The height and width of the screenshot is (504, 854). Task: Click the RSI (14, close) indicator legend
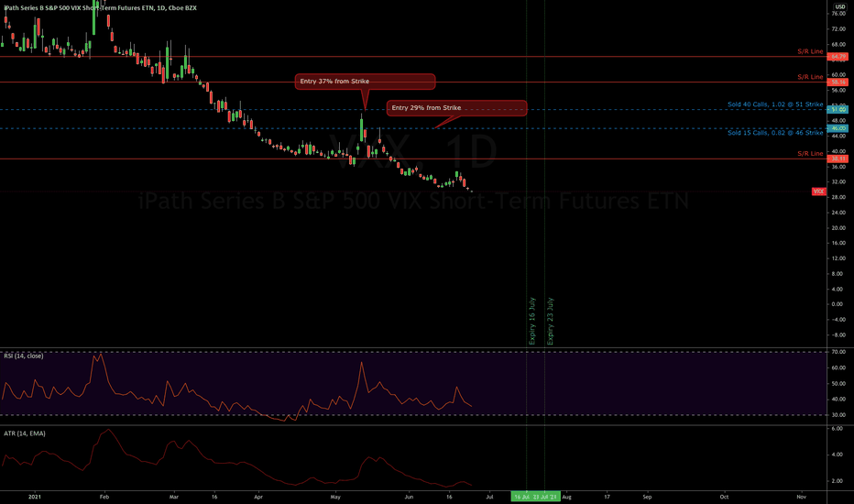coord(24,356)
